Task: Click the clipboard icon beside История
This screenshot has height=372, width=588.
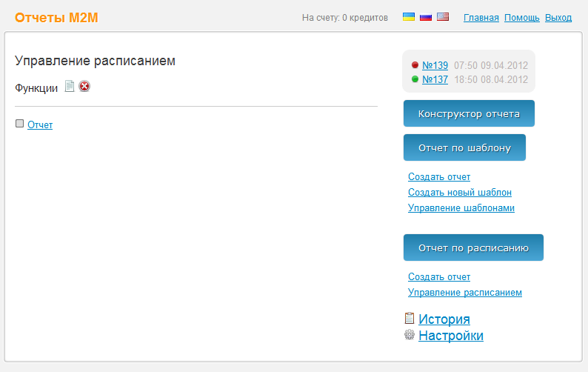Action: 409,319
